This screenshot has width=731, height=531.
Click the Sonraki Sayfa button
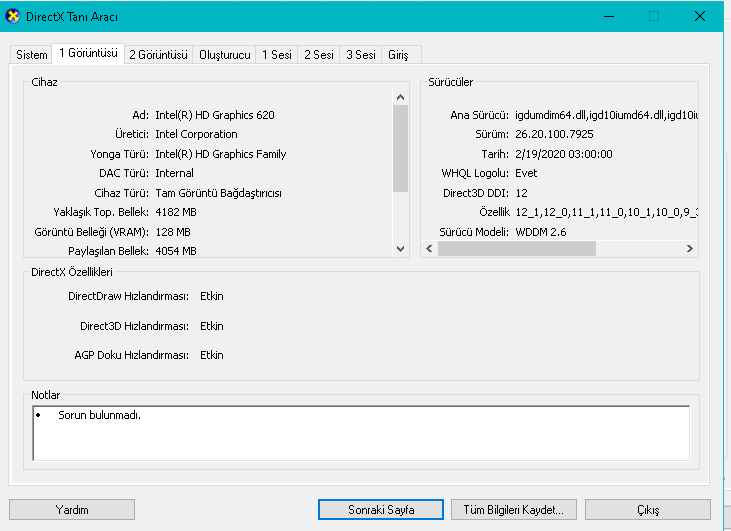pyautogui.click(x=381, y=510)
